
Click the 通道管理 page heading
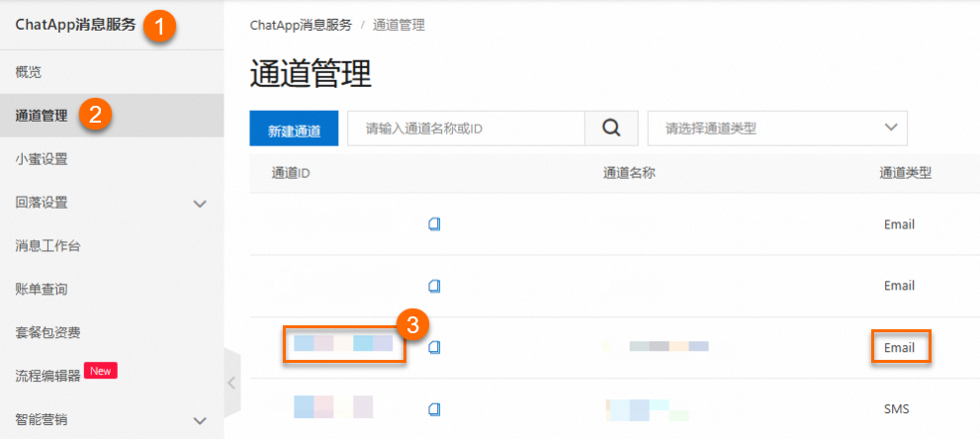[311, 75]
